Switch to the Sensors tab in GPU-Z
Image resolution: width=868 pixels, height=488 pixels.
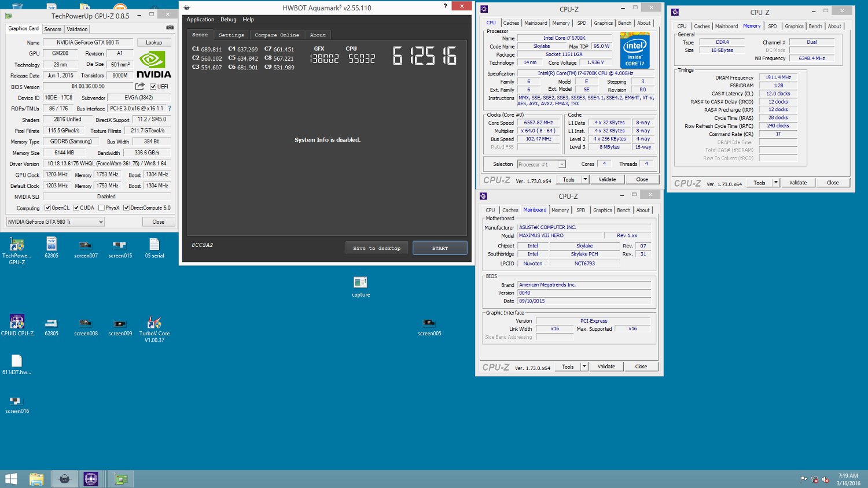click(x=53, y=29)
